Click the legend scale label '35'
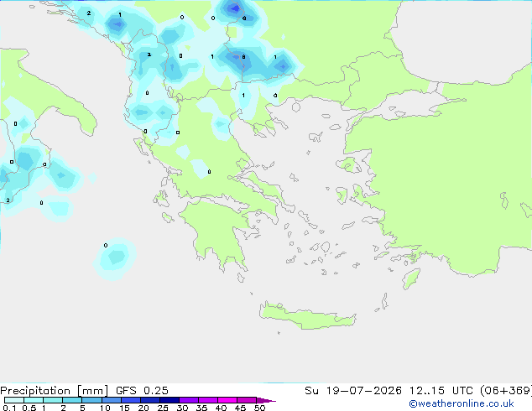532x411 pixels. tap(201, 408)
